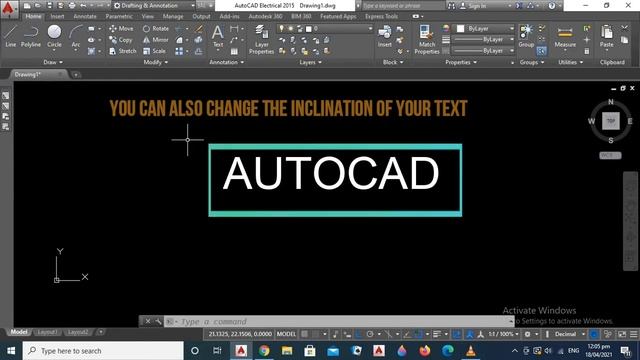Choose the Stretch command
640x360 pixels.
point(122,51)
